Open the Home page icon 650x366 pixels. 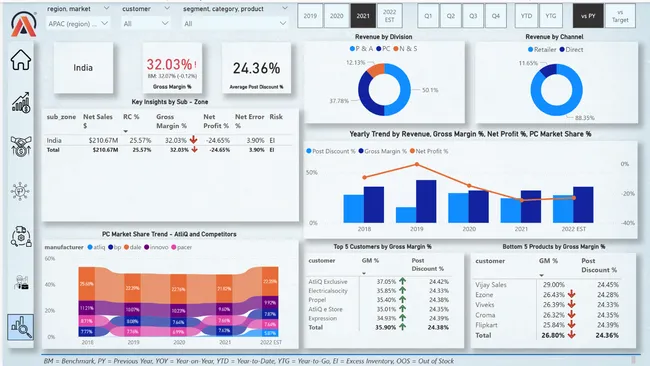(x=21, y=60)
